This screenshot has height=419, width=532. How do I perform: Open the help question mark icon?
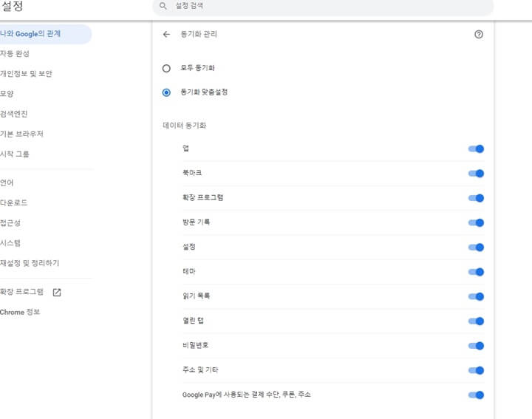click(x=478, y=34)
